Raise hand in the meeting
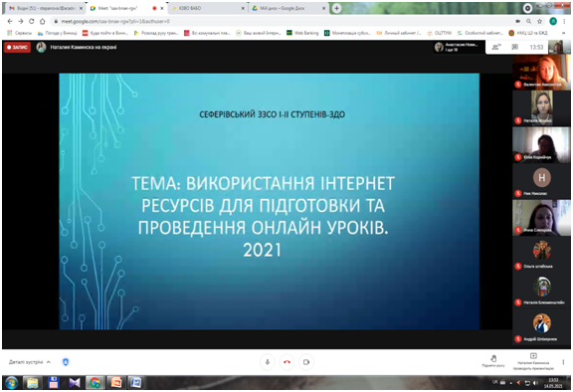This screenshot has height=392, width=573. point(493,360)
